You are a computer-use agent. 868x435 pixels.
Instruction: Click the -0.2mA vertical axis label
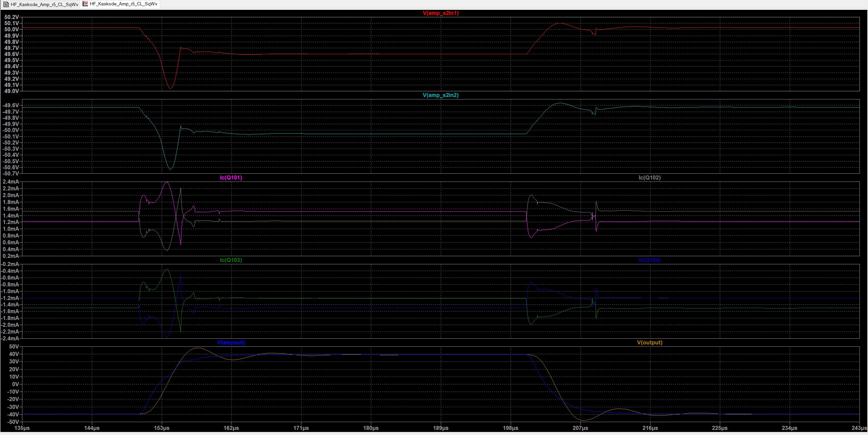click(x=10, y=264)
